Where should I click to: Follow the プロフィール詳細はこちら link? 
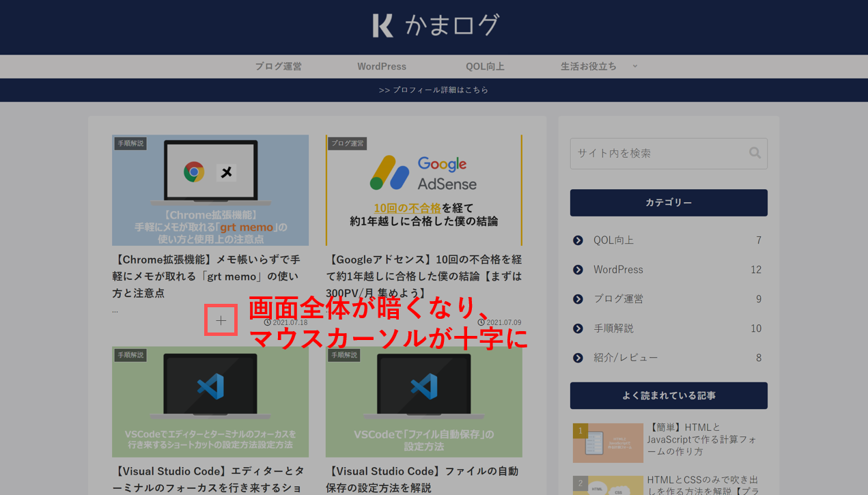pyautogui.click(x=434, y=90)
